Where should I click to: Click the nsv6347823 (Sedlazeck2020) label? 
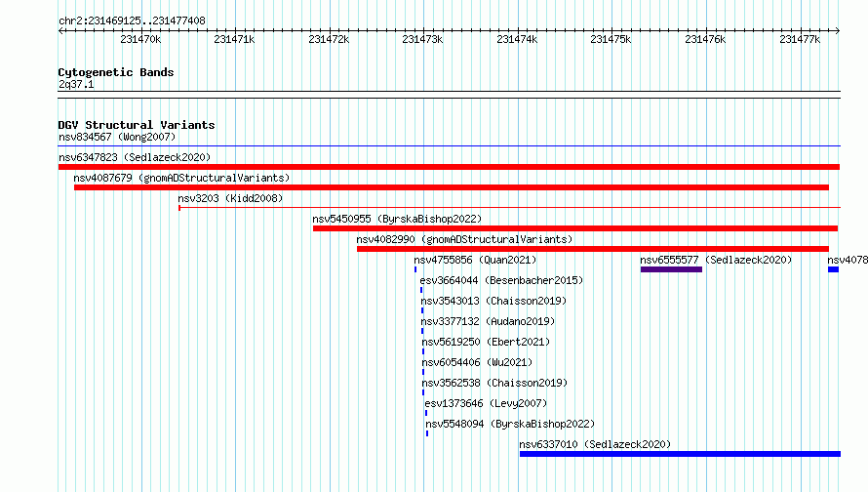135,157
